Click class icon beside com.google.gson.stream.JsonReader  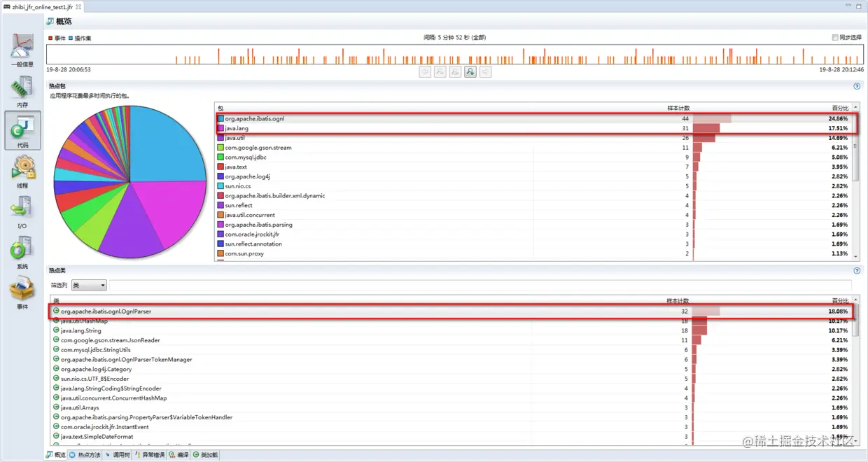(56, 340)
